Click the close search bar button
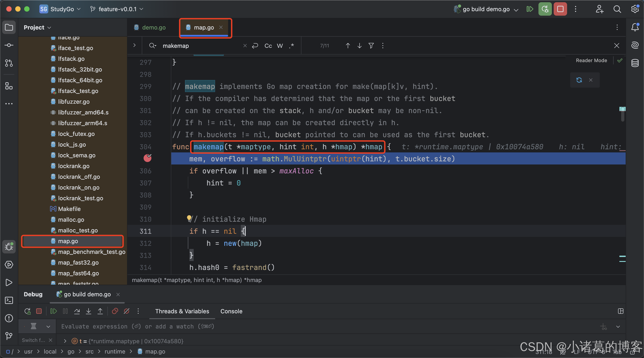The height and width of the screenshot is (358, 644). pyautogui.click(x=617, y=45)
